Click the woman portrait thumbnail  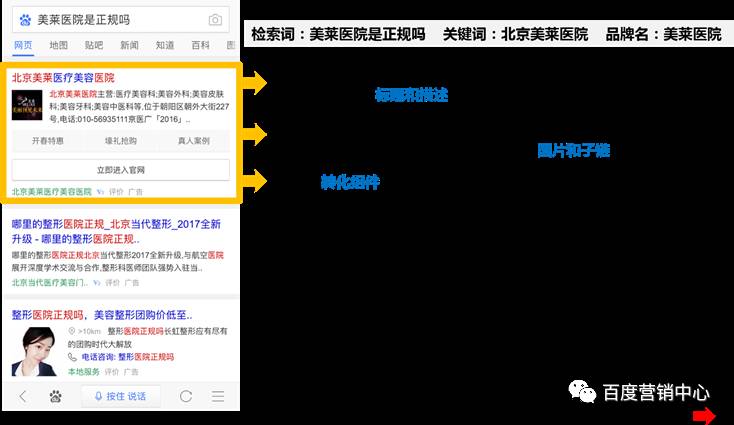pyautogui.click(x=35, y=351)
